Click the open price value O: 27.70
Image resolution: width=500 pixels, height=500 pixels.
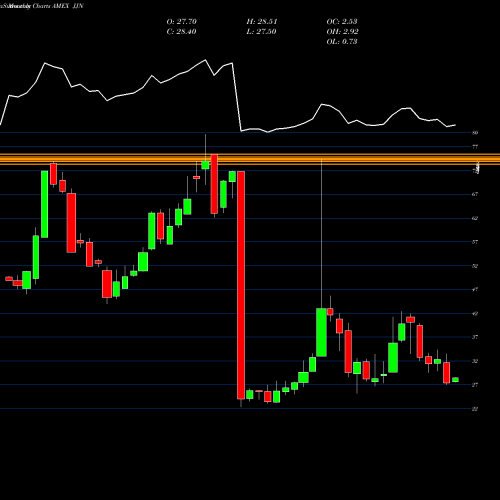[x=182, y=22]
